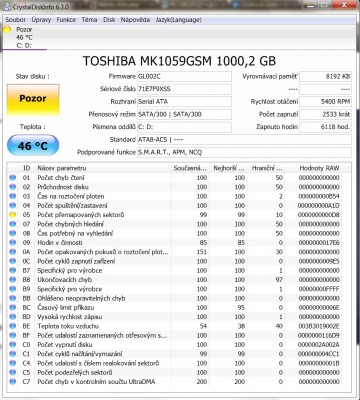Viewport: 360px width, 400px height.
Task: Open the Téma menu
Action: [90, 20]
